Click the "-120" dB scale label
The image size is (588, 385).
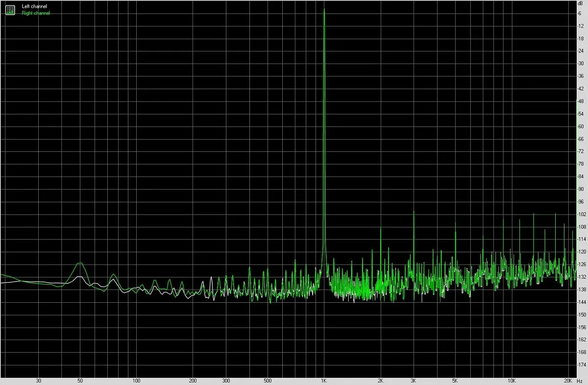coord(582,252)
